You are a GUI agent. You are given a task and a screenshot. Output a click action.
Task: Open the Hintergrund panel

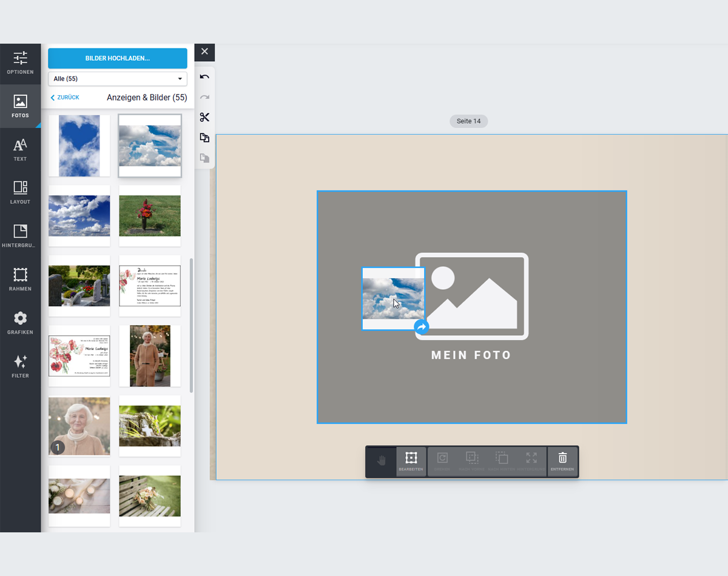click(x=20, y=236)
